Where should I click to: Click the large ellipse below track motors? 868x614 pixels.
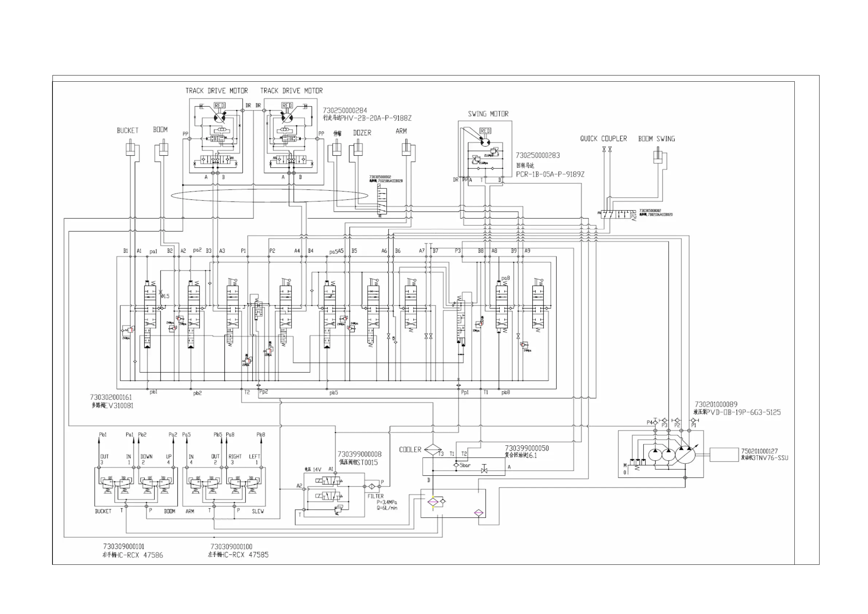coord(269,195)
